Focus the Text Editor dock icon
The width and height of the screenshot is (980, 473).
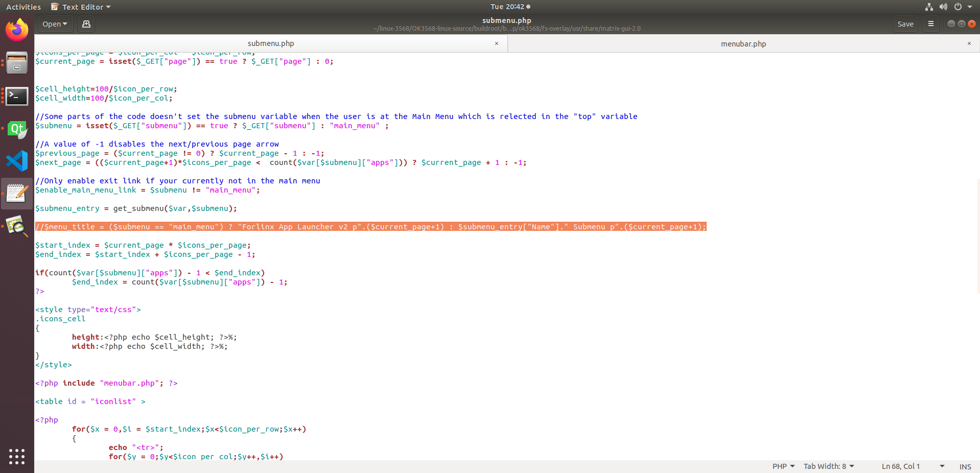coord(17,194)
